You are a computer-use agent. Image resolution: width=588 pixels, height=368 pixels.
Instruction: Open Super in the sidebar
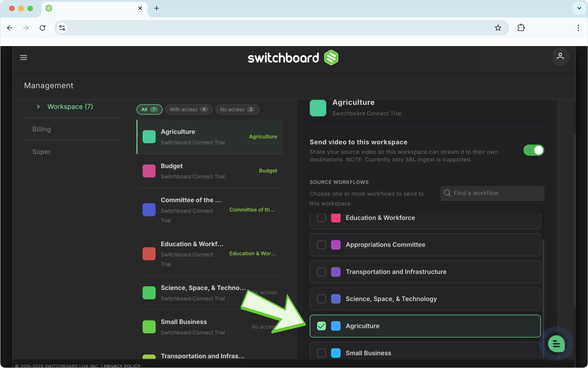(x=41, y=152)
